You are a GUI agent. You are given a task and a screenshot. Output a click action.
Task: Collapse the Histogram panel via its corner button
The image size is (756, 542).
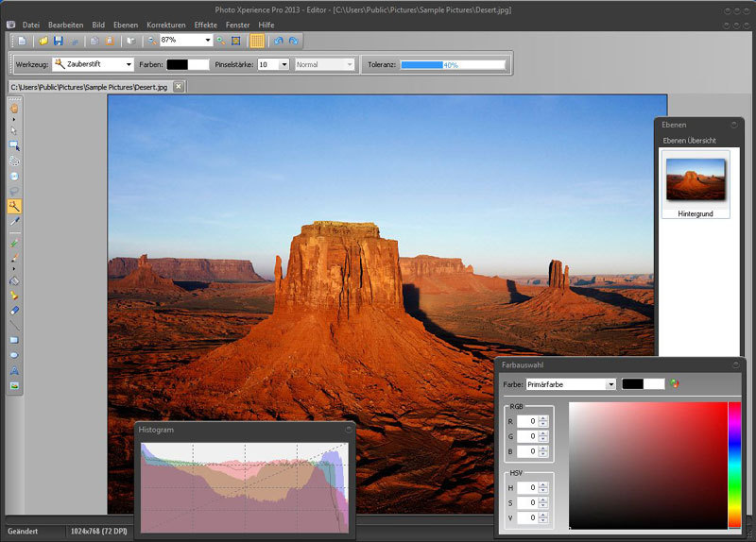(x=348, y=429)
